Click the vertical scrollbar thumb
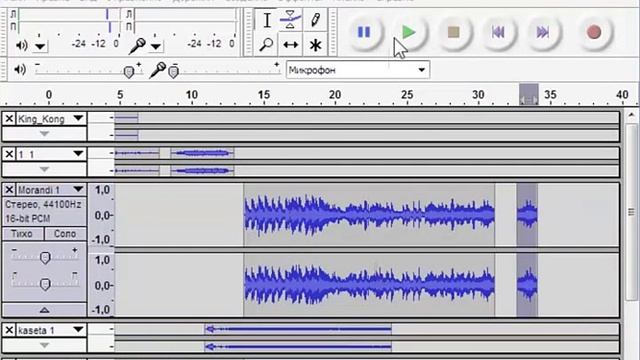This screenshot has height=360, width=640. pos(631,212)
